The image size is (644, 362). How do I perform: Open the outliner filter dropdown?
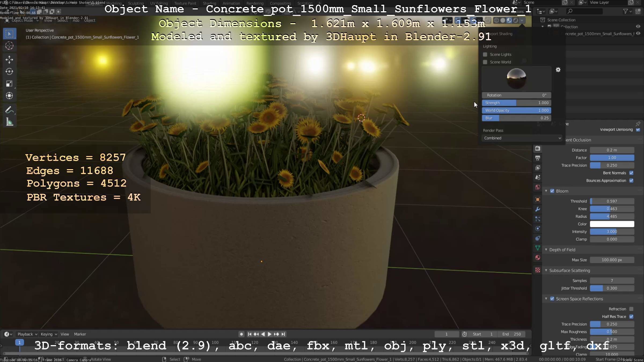[x=627, y=11]
